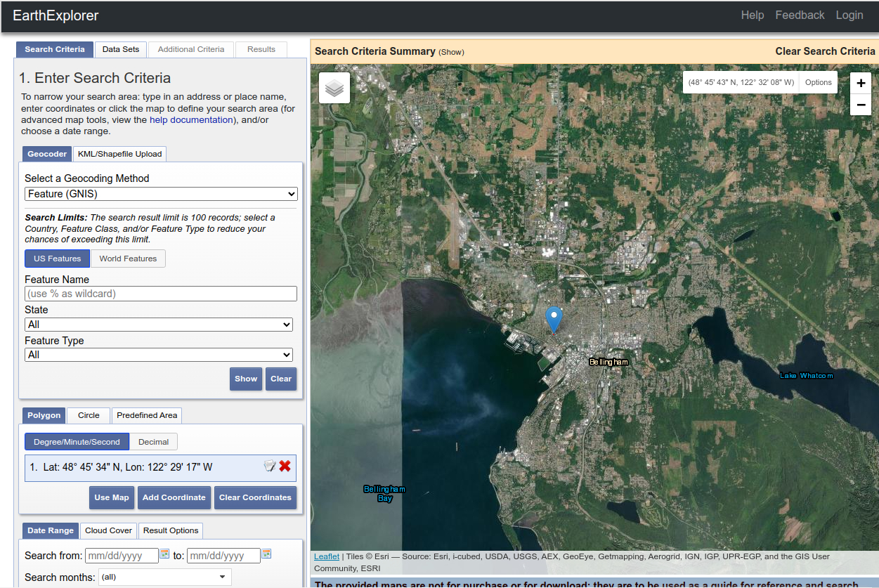This screenshot has height=588, width=879.
Task: Open the State dropdown
Action: (158, 325)
